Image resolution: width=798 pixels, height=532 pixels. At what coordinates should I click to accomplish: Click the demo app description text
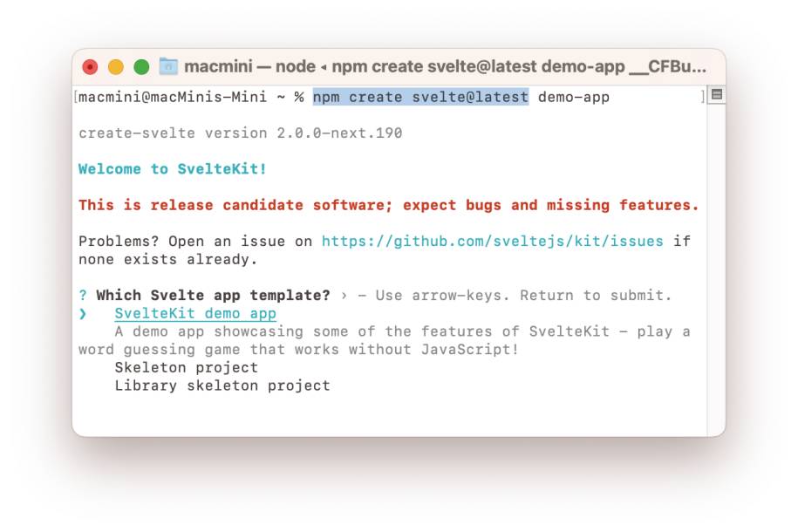point(385,341)
